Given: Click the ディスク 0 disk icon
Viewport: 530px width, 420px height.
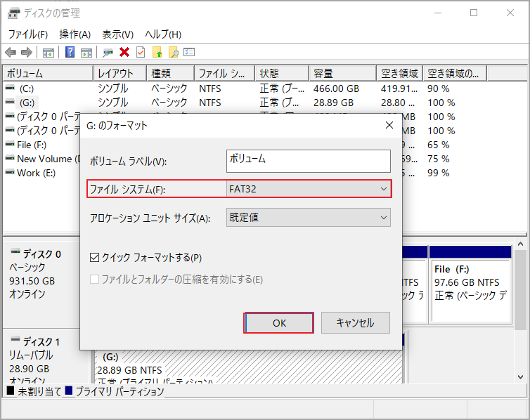Looking at the screenshot, I should pos(15,251).
